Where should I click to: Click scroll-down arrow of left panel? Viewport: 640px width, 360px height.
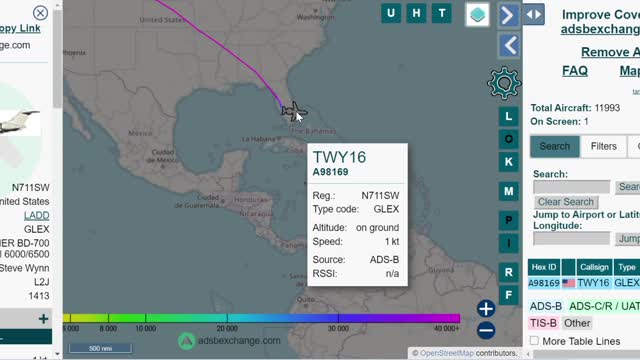(58, 354)
